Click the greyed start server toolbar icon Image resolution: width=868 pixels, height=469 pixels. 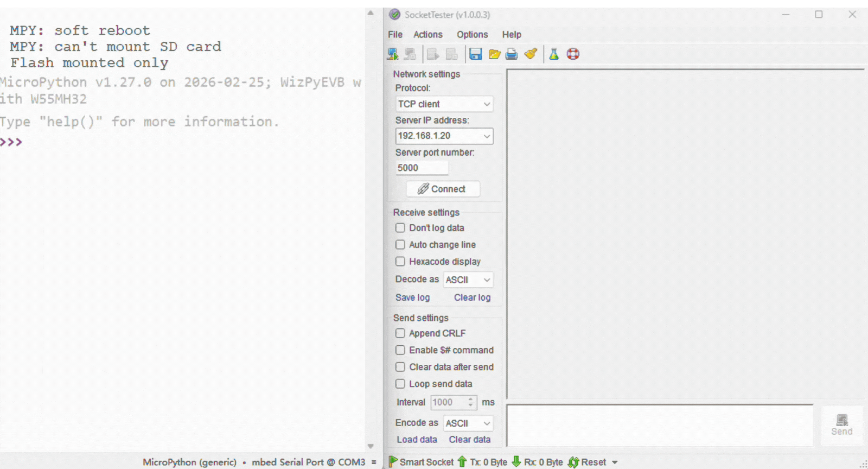point(433,54)
